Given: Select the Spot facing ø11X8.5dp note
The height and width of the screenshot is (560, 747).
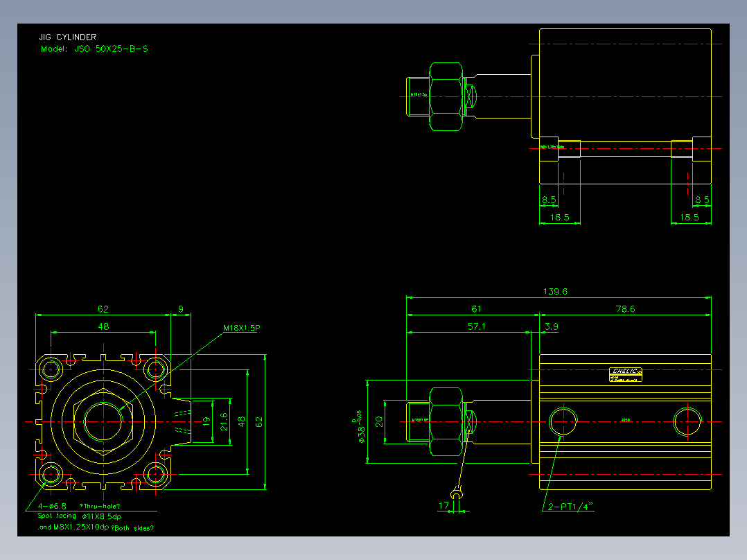Looking at the screenshot, I should point(80,516).
